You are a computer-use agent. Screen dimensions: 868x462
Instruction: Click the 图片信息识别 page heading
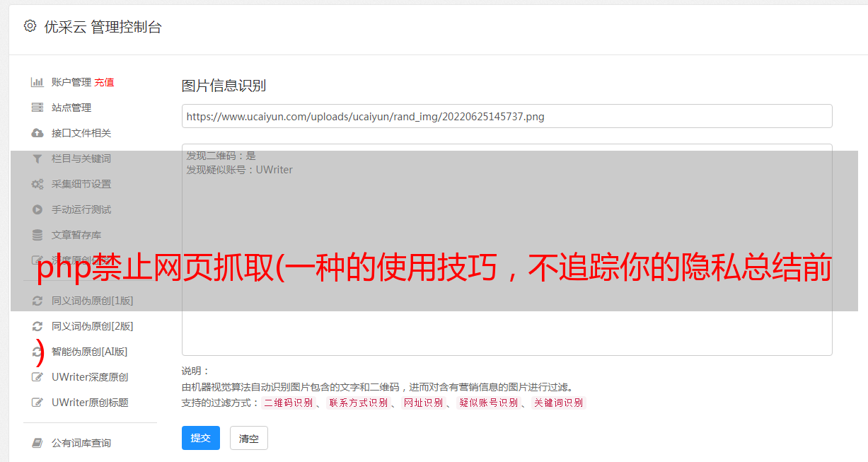(x=224, y=86)
